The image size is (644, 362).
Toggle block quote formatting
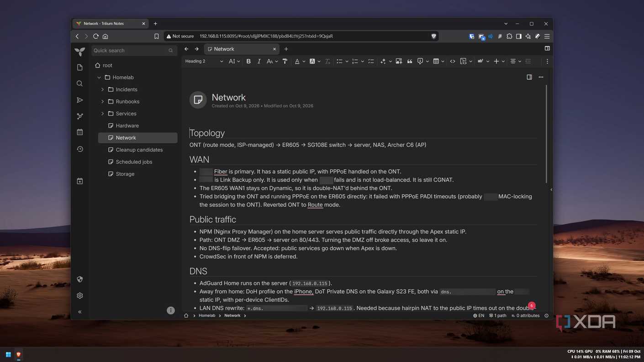[410, 61]
